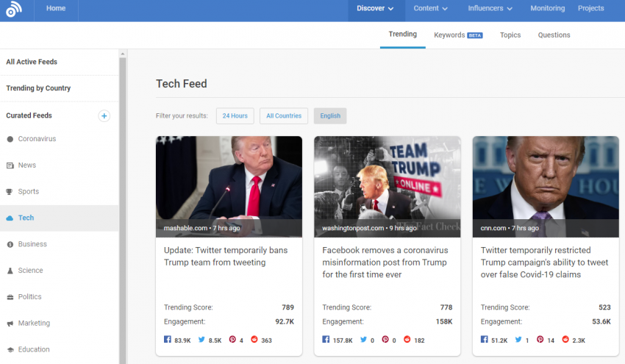Screen dimensions: 625x364
Task: Click Twitter icon on the cnn.com card
Action: [518, 339]
